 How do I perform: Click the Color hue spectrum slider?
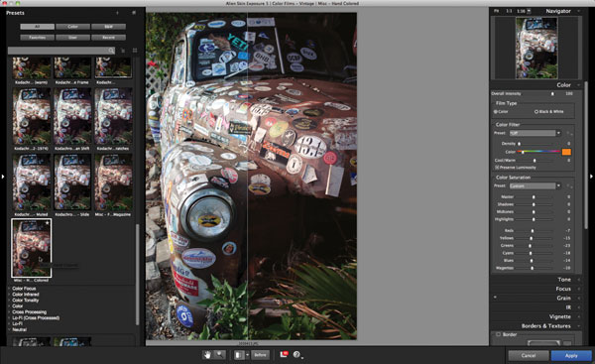pos(538,152)
